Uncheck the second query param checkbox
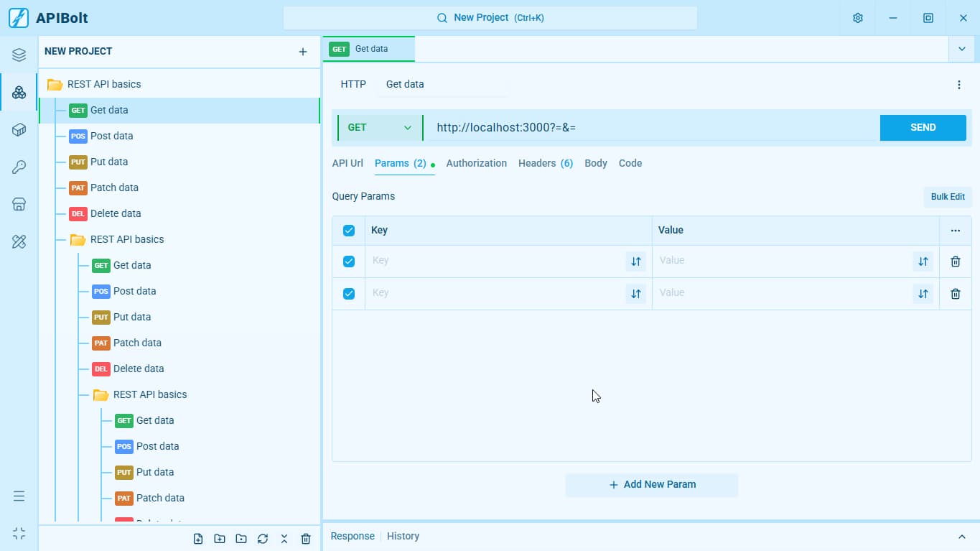 (349, 294)
